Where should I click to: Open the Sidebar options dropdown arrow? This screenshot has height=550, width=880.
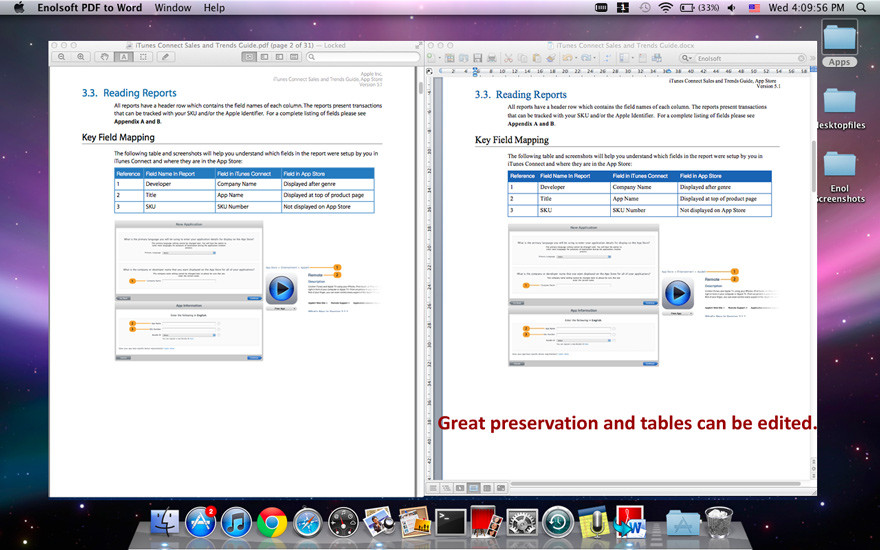pyautogui.click(x=632, y=58)
